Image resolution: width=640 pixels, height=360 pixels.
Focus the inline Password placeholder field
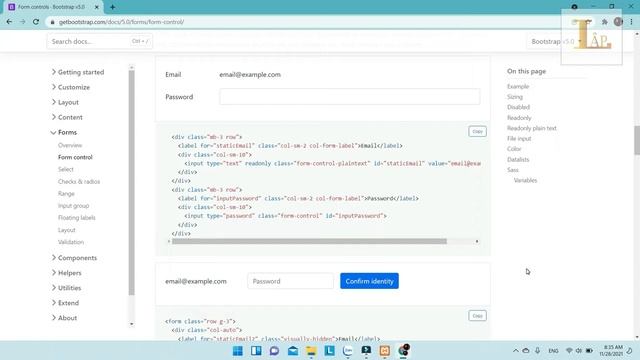[x=290, y=281]
